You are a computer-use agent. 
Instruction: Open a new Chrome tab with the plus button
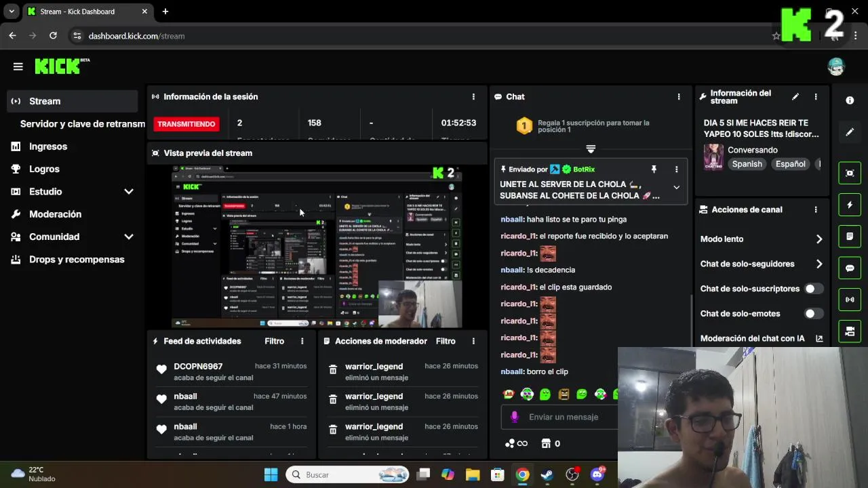tap(165, 12)
